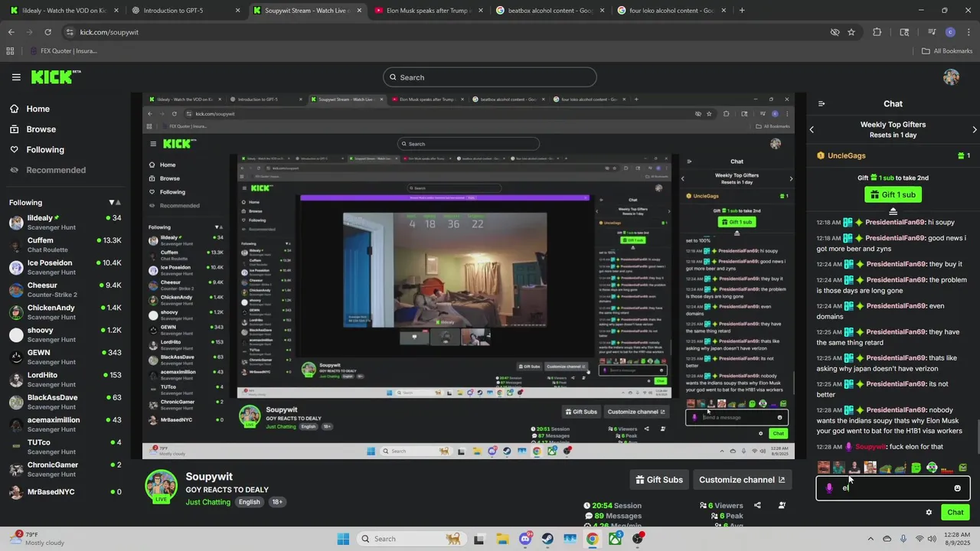Open Discord from the taskbar
This screenshot has height=551, width=980.
(x=525, y=539)
